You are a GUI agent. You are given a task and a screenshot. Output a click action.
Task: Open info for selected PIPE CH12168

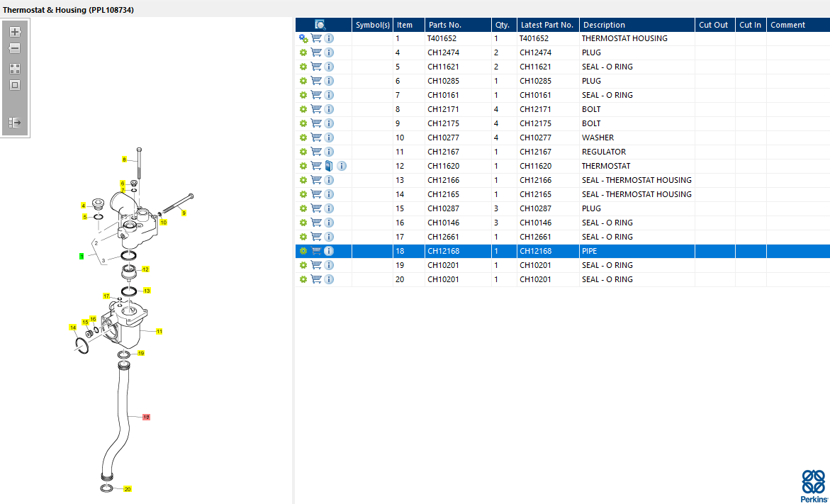click(x=329, y=251)
